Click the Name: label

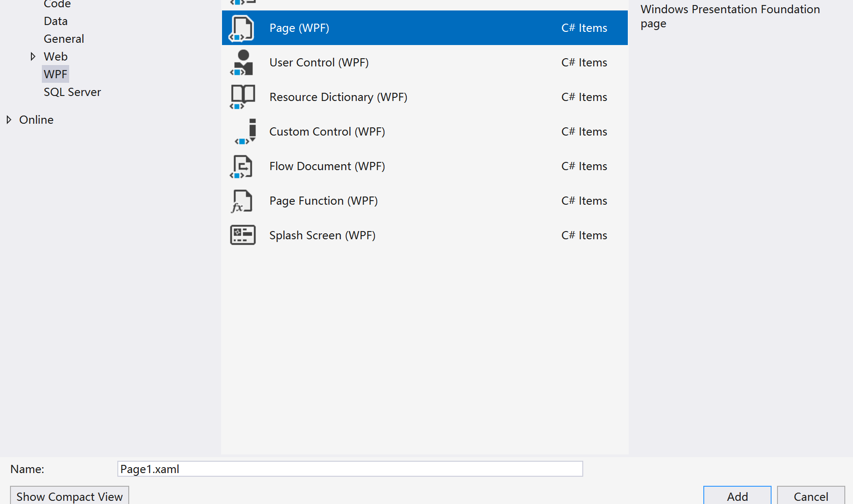(x=27, y=469)
